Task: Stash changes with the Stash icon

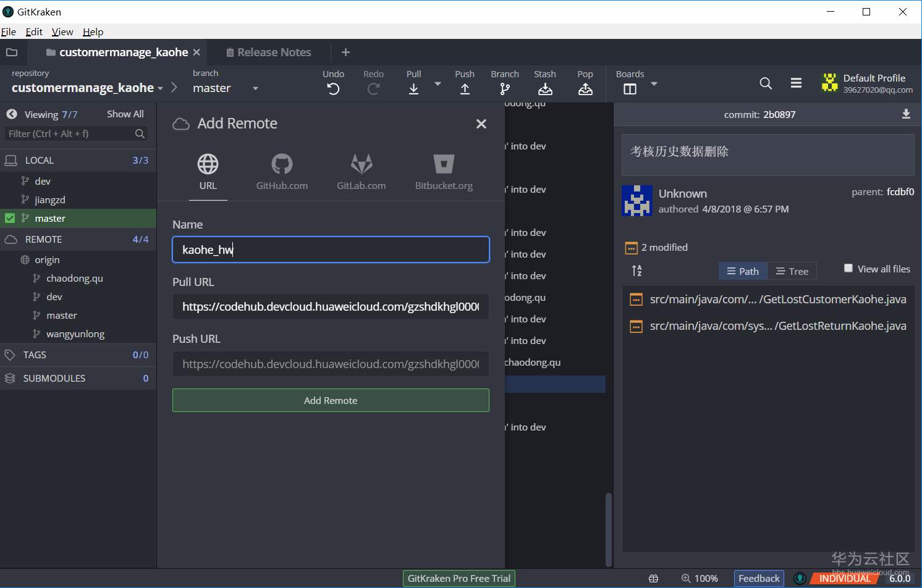Action: [x=545, y=89]
